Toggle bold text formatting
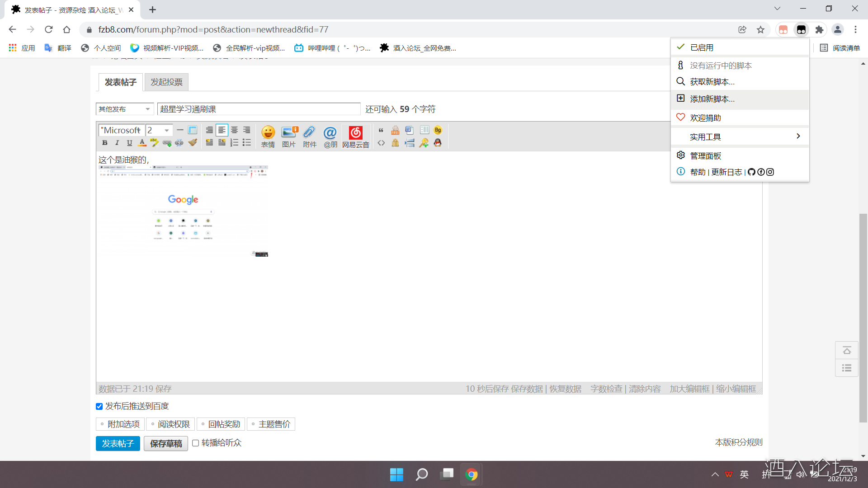The height and width of the screenshot is (488, 868). tap(105, 143)
